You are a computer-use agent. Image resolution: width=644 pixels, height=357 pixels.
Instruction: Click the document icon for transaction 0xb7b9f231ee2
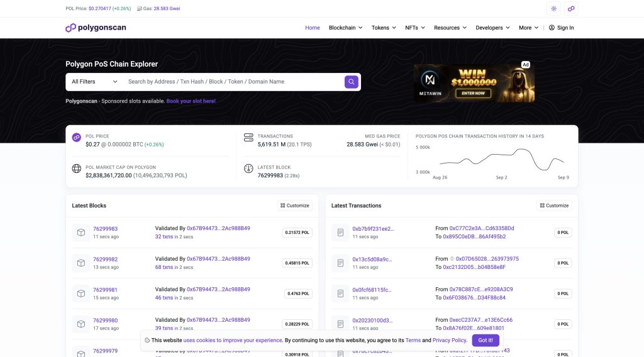click(x=340, y=233)
